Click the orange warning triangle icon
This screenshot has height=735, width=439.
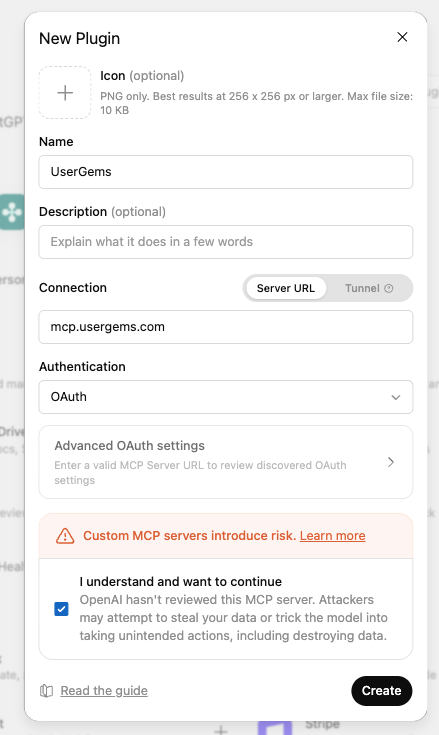tap(65, 536)
